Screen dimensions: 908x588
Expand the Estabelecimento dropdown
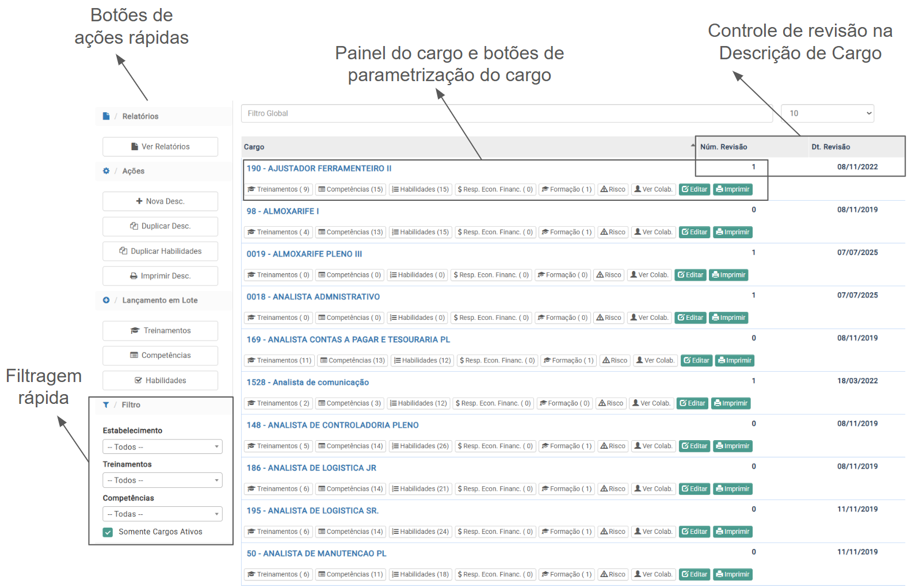[162, 447]
